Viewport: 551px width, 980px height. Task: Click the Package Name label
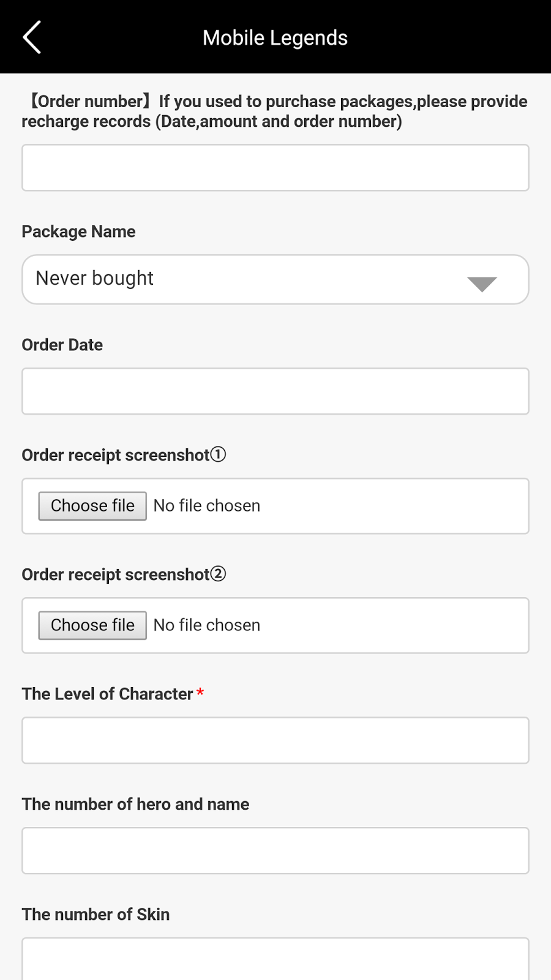coord(78,232)
